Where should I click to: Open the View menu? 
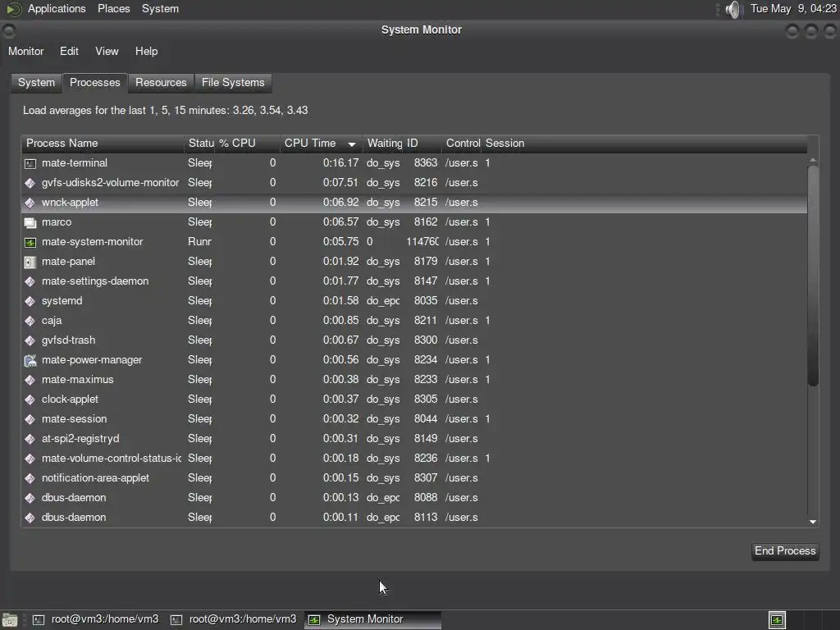(107, 52)
